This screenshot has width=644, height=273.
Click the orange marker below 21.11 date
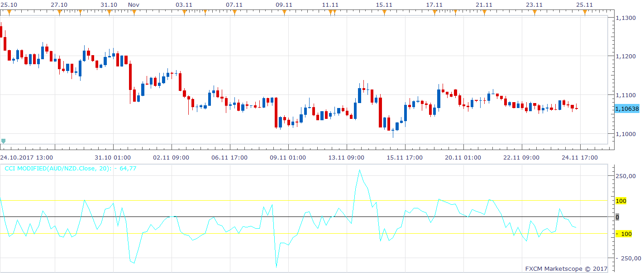[x=484, y=12]
